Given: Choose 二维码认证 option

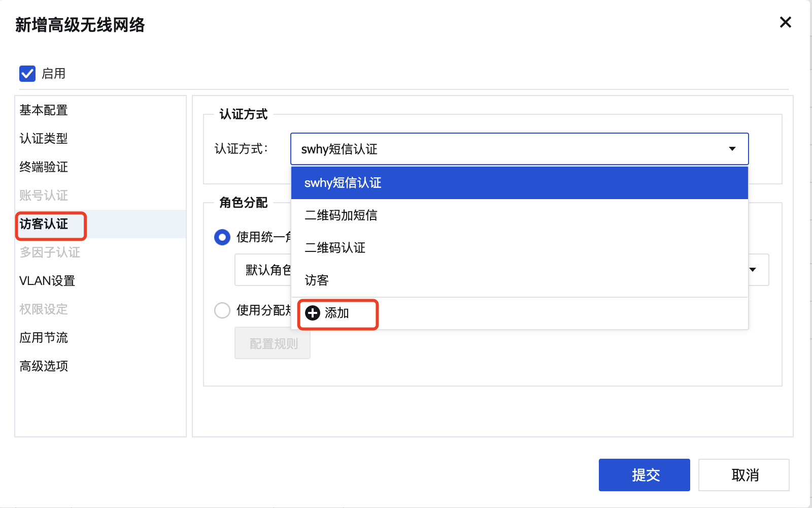Looking at the screenshot, I should pyautogui.click(x=520, y=248).
